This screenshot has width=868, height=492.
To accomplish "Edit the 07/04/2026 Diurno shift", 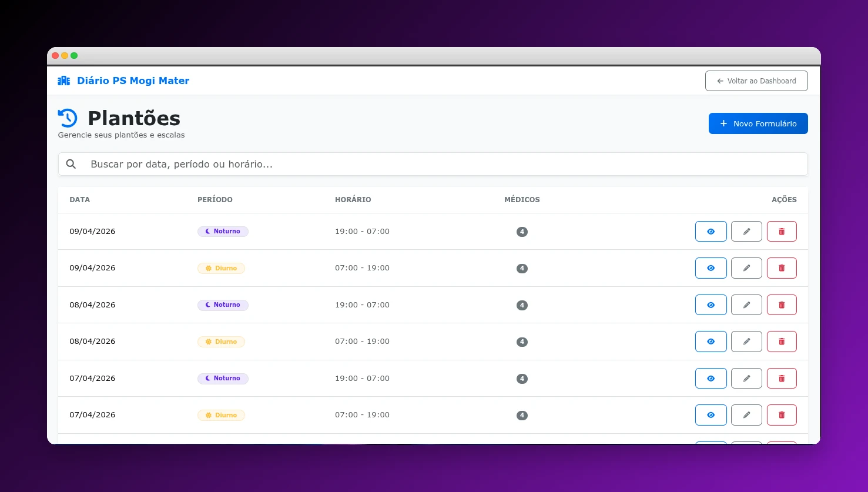I will 746,415.
